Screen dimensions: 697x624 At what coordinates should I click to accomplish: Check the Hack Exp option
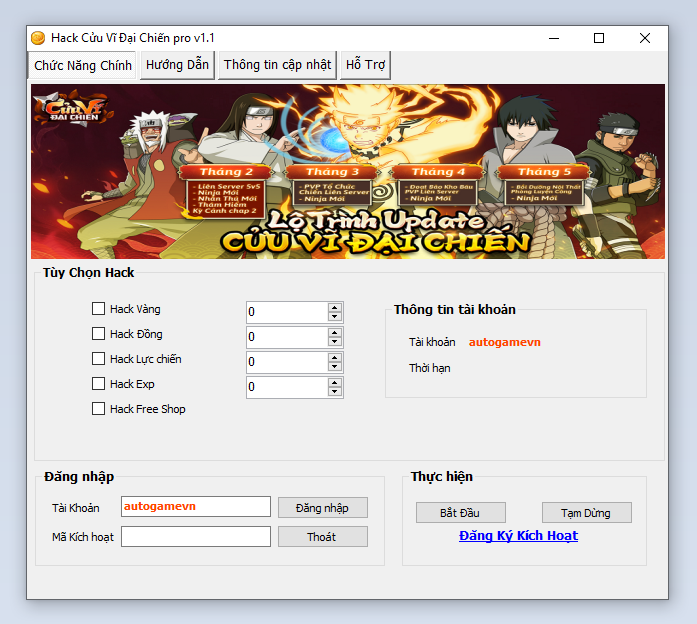(99, 384)
